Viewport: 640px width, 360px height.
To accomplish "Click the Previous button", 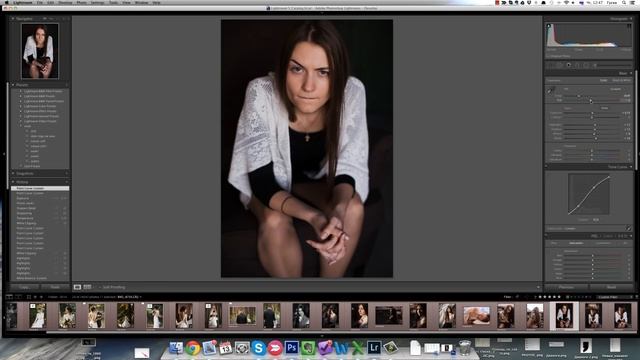I will coord(566,287).
